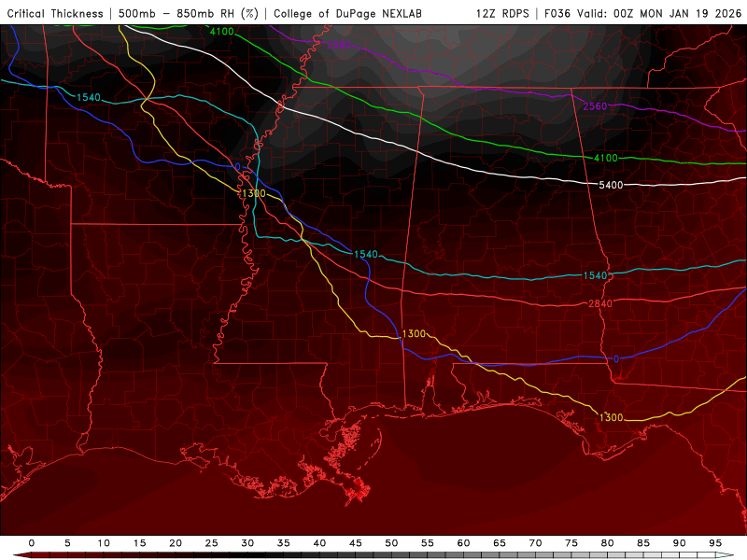Click the color bar "0" tick label

tap(32, 543)
